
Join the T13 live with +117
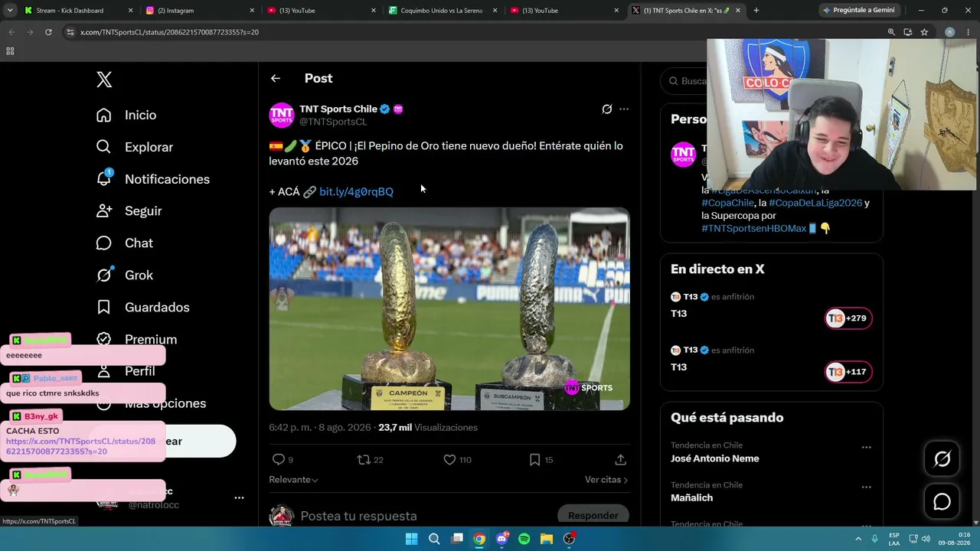tap(848, 372)
